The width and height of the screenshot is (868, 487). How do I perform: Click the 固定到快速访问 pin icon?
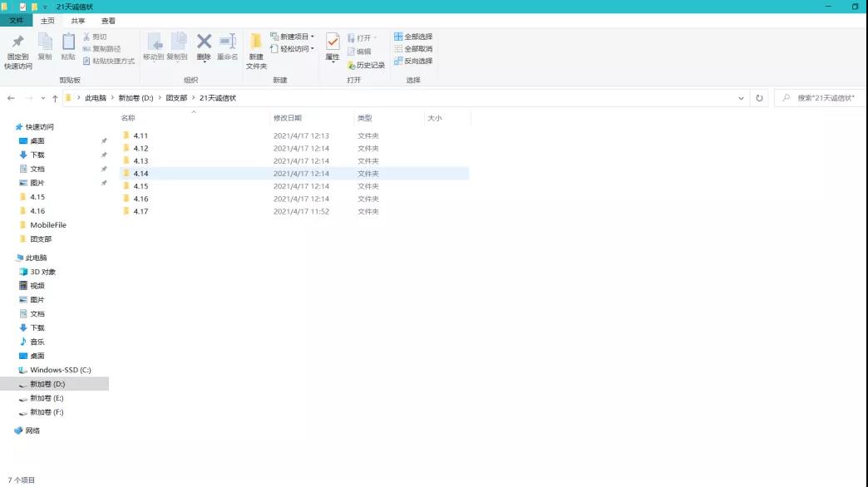click(x=17, y=42)
